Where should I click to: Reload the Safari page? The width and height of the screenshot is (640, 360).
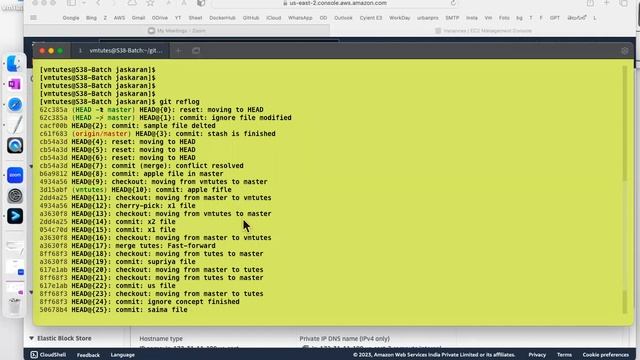[453, 3]
